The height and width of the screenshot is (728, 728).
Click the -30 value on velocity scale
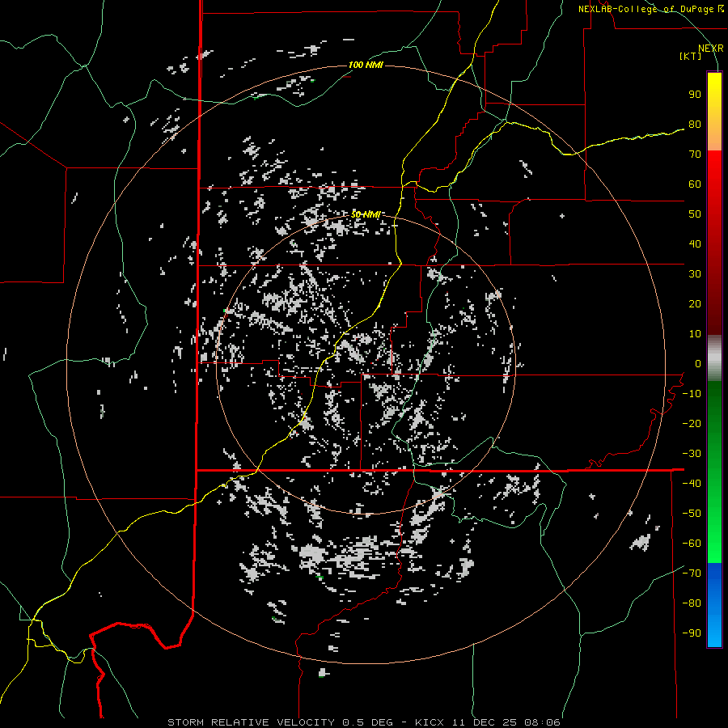[x=692, y=454]
